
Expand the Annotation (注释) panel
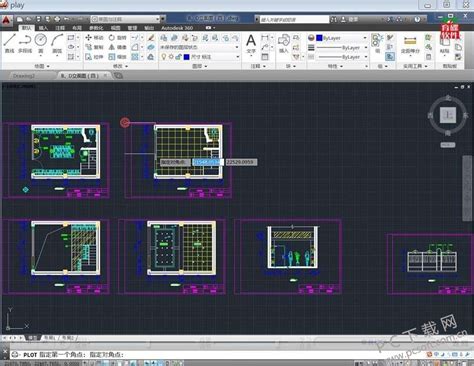click(258, 66)
